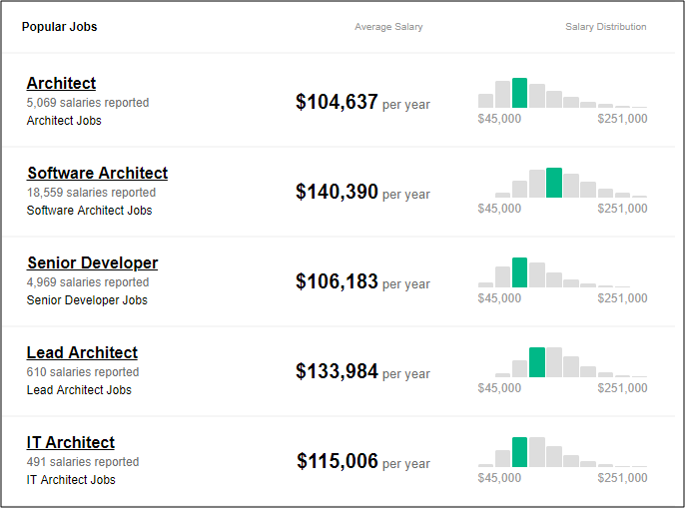Go to Lead Architect Jobs
Screen dimensions: 685x508
click(79, 390)
